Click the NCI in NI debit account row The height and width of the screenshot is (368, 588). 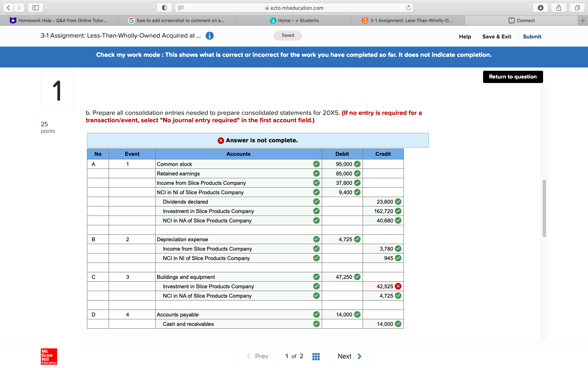click(x=238, y=192)
